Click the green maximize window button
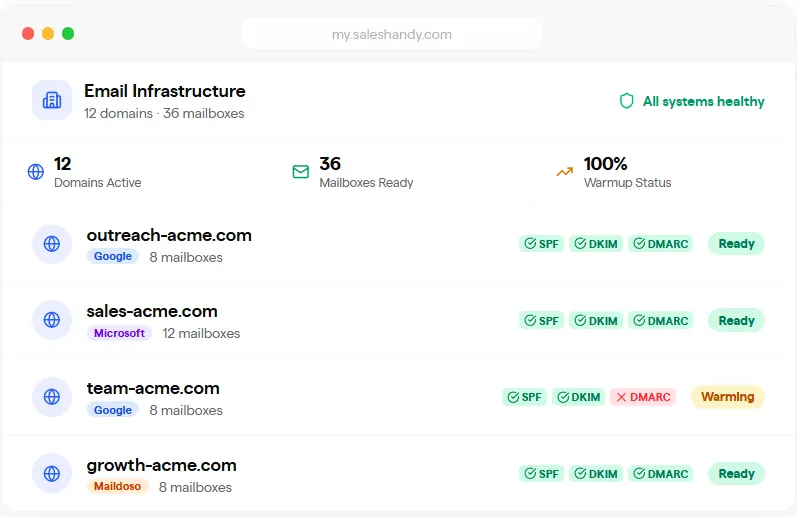 point(68,34)
